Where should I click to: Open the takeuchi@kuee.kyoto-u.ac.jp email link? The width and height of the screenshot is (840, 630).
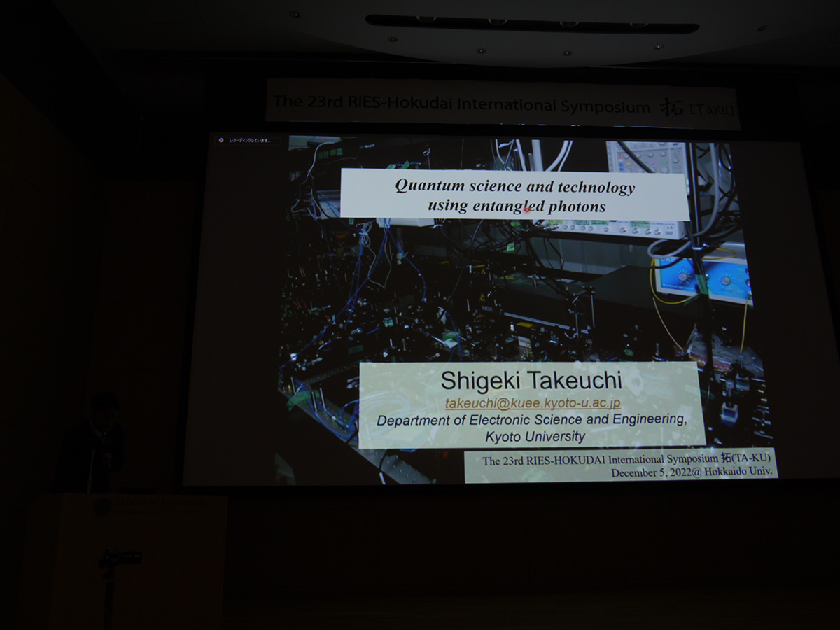point(533,404)
